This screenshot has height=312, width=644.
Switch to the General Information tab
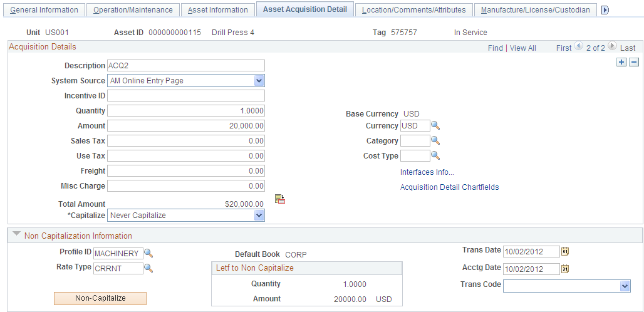(x=44, y=10)
